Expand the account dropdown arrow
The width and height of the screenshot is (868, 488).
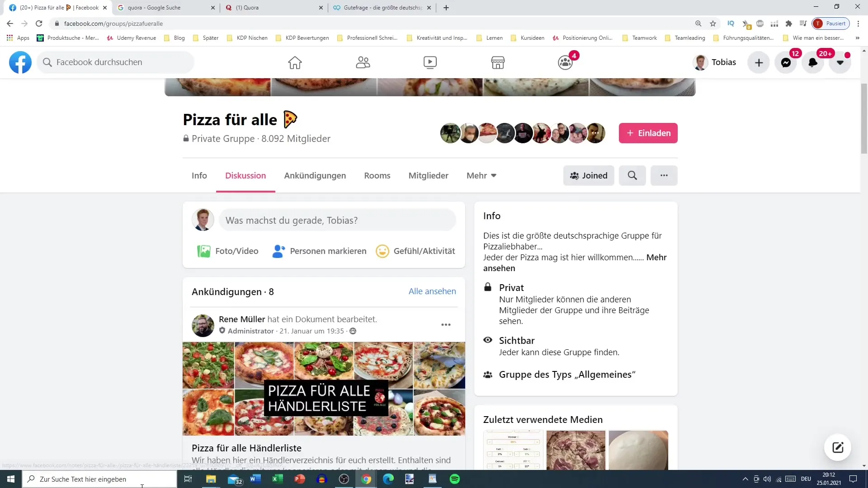click(840, 62)
